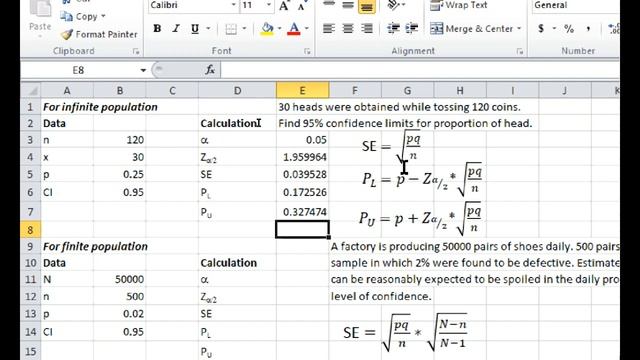Screen dimensions: 640x360
Task: Apply red font color
Action: [x=294, y=29]
